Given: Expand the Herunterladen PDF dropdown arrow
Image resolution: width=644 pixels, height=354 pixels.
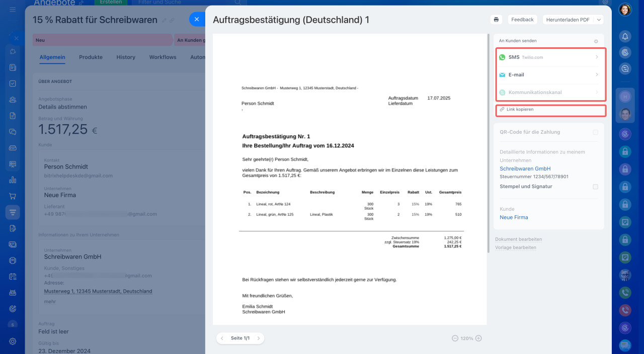Looking at the screenshot, I should click(x=599, y=20).
